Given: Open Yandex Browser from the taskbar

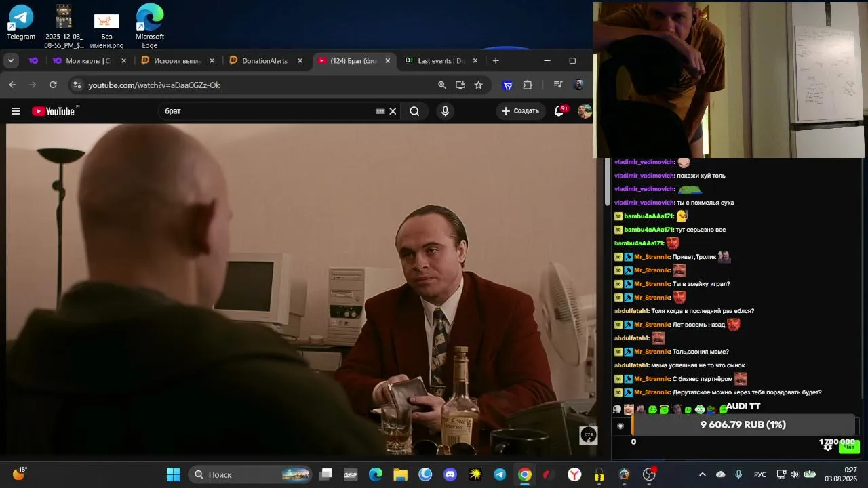Looking at the screenshot, I should [x=574, y=474].
